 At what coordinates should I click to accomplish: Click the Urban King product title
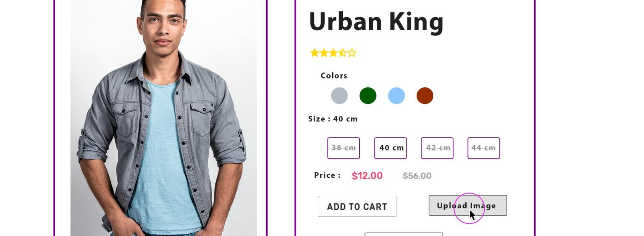tap(376, 22)
